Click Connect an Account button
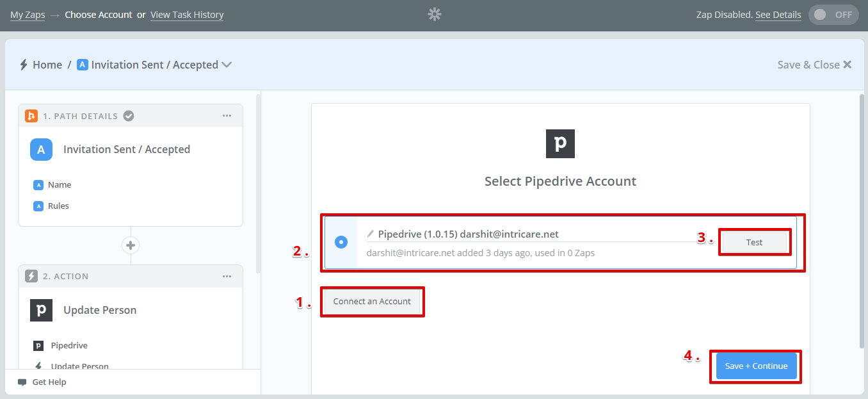868x399 pixels. 372,302
